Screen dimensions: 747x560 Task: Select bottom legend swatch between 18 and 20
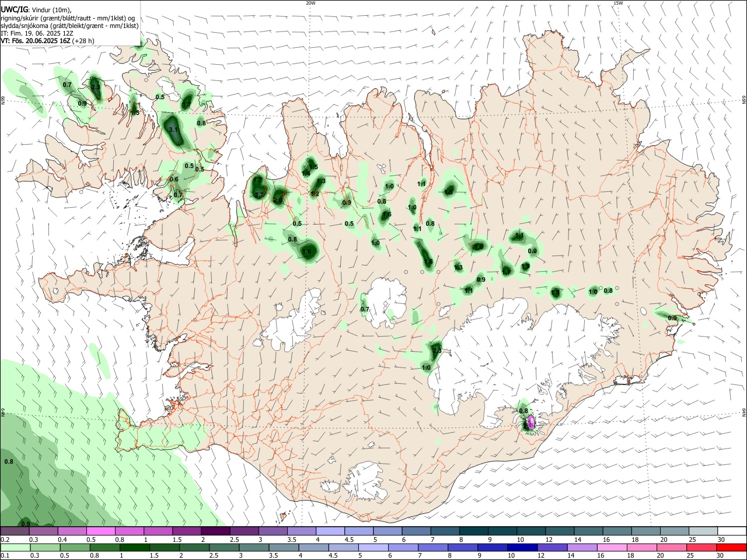[x=642, y=547]
